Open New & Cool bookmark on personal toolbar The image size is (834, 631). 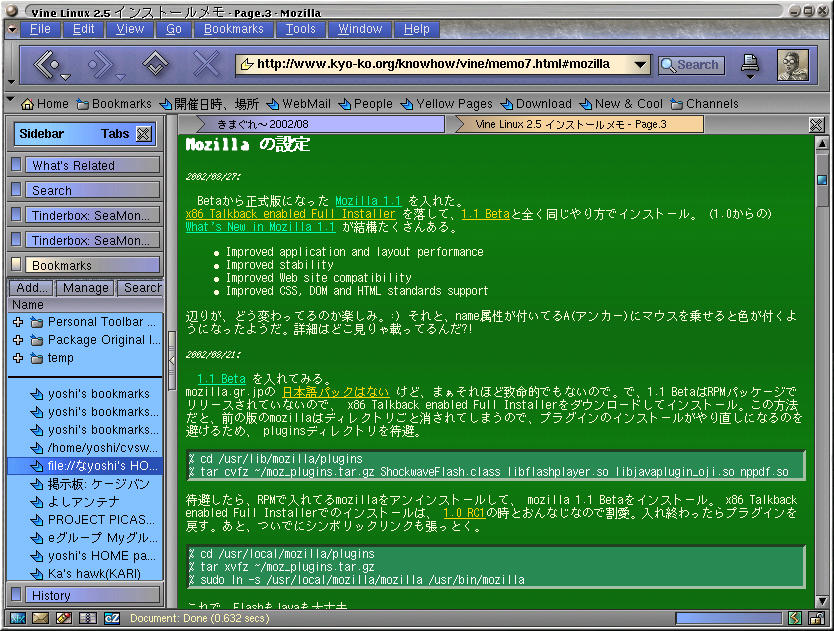click(x=621, y=104)
